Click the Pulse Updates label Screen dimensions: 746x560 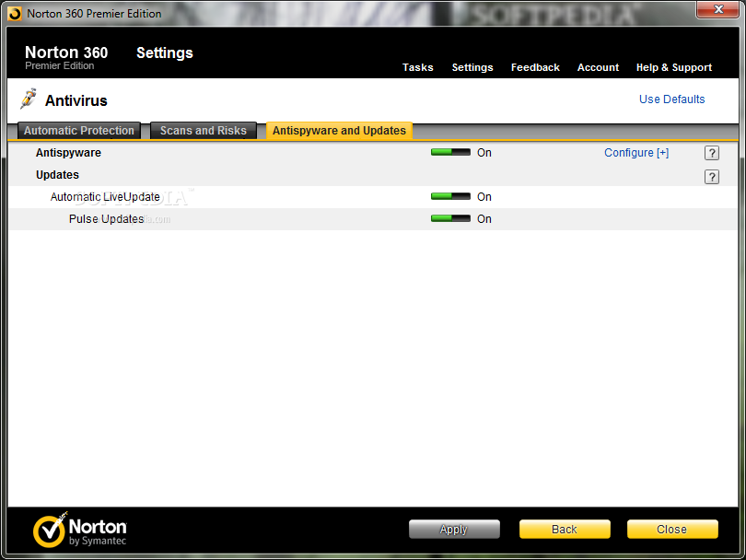[107, 219]
